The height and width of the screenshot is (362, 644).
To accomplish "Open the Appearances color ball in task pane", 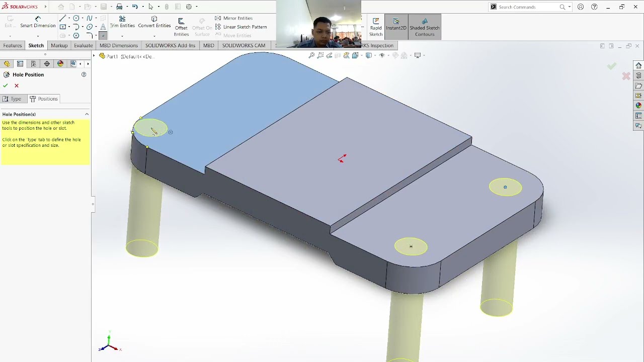I will [x=638, y=106].
